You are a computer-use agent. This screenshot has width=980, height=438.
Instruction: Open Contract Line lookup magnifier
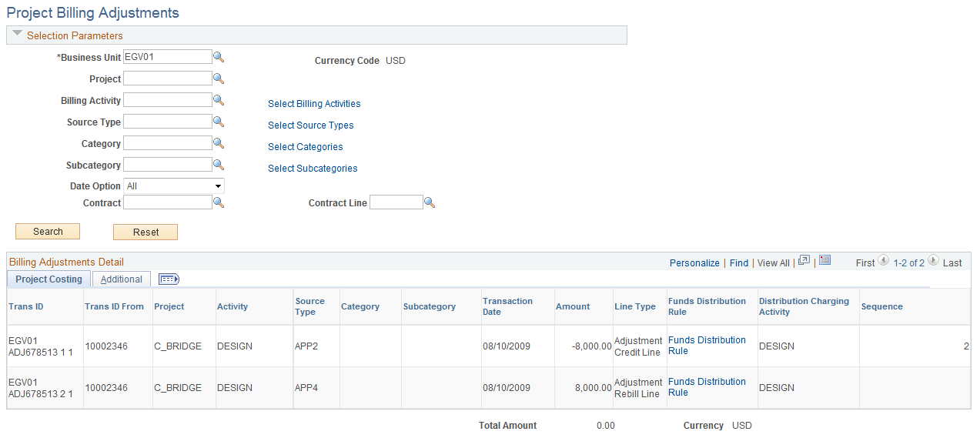[430, 202]
